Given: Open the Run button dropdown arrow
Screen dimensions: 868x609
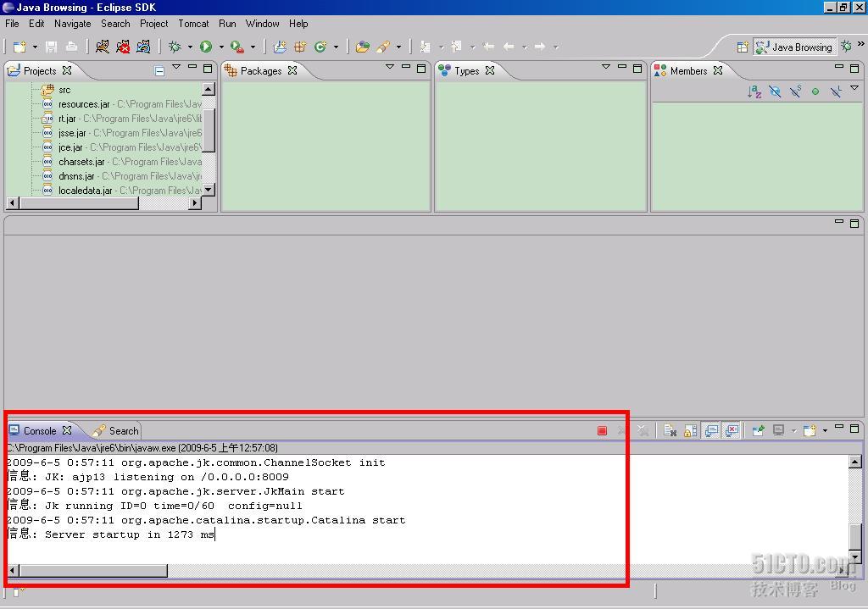Looking at the screenshot, I should (221, 47).
